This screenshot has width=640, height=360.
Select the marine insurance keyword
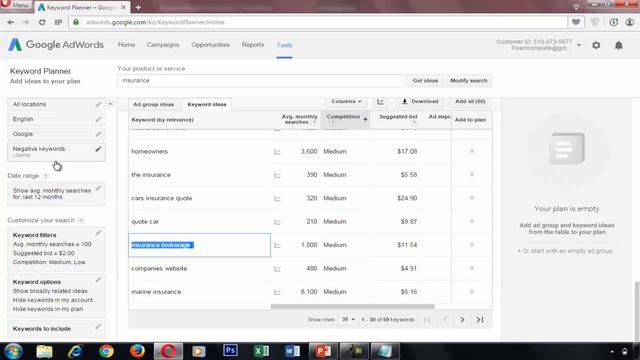pos(156,292)
